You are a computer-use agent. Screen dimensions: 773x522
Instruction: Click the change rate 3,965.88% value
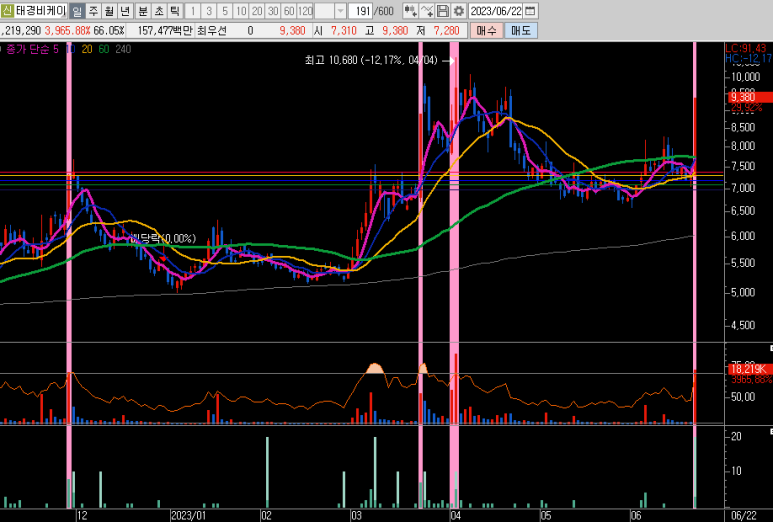pyautogui.click(x=68, y=31)
